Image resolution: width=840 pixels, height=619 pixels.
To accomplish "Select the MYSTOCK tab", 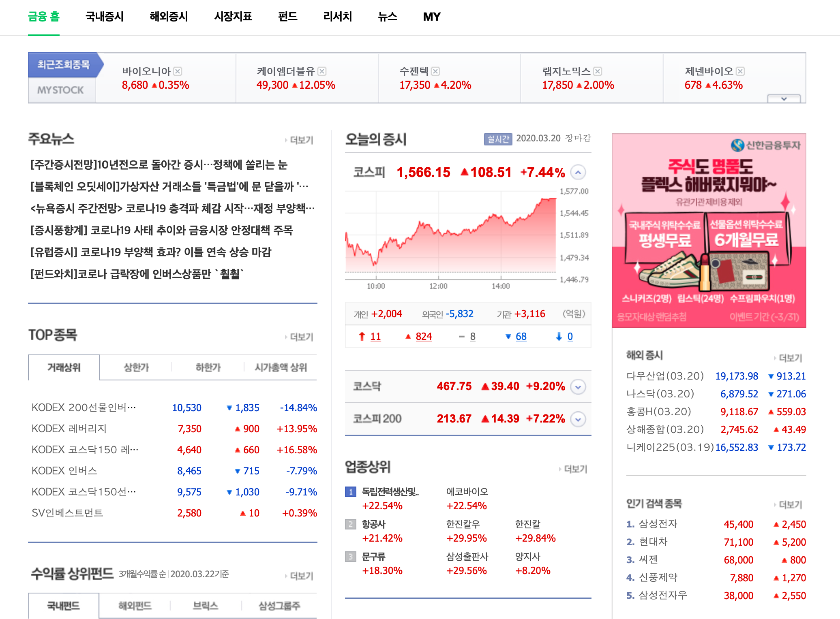I will [x=61, y=90].
